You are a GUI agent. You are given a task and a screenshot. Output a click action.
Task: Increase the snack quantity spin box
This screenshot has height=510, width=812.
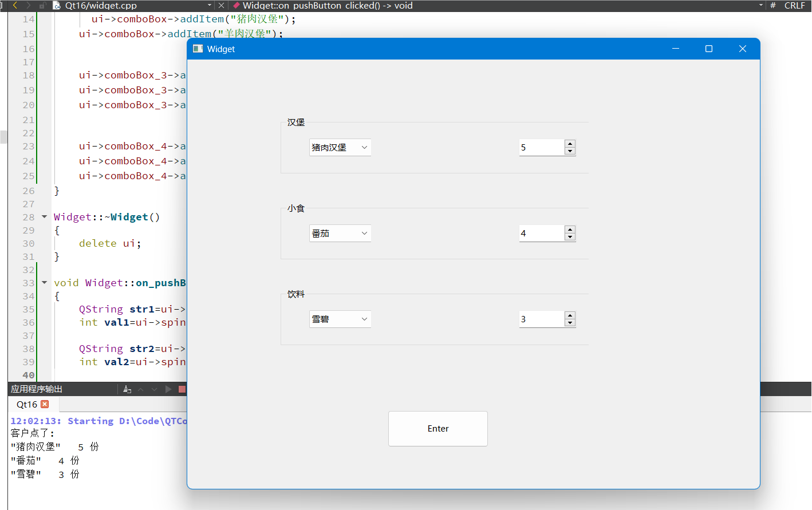570,230
